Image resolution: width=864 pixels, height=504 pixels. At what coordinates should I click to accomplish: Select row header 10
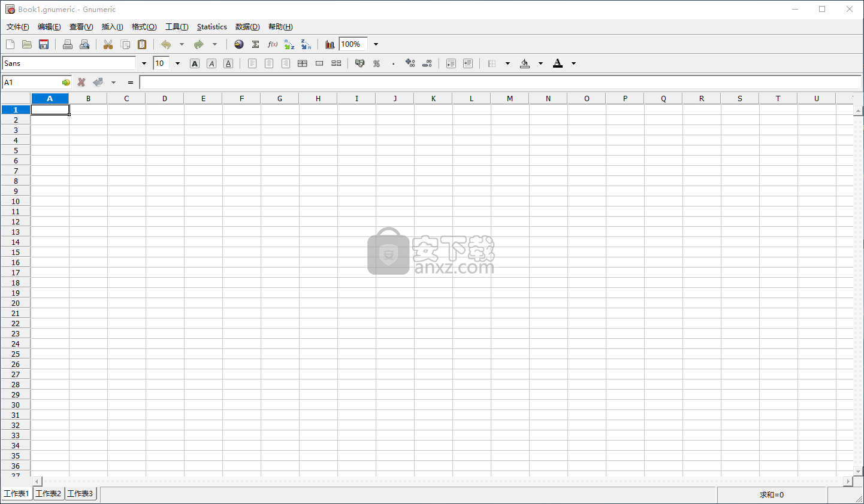click(16, 202)
